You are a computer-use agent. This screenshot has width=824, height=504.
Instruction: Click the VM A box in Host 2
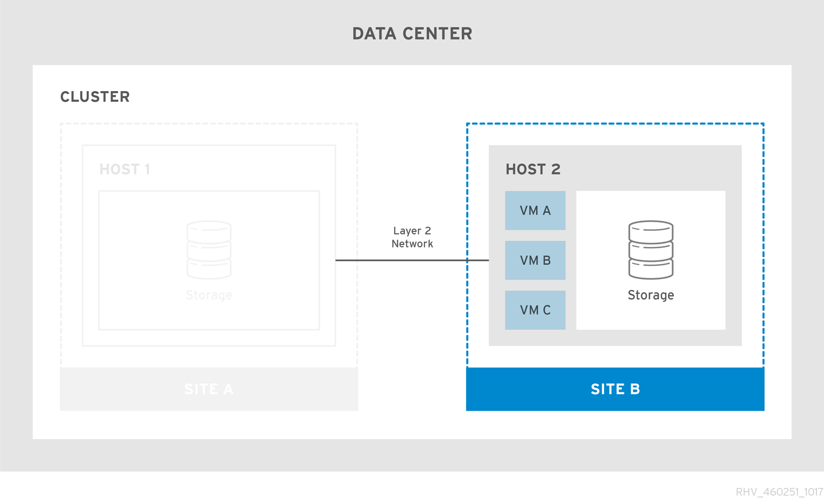click(x=535, y=210)
